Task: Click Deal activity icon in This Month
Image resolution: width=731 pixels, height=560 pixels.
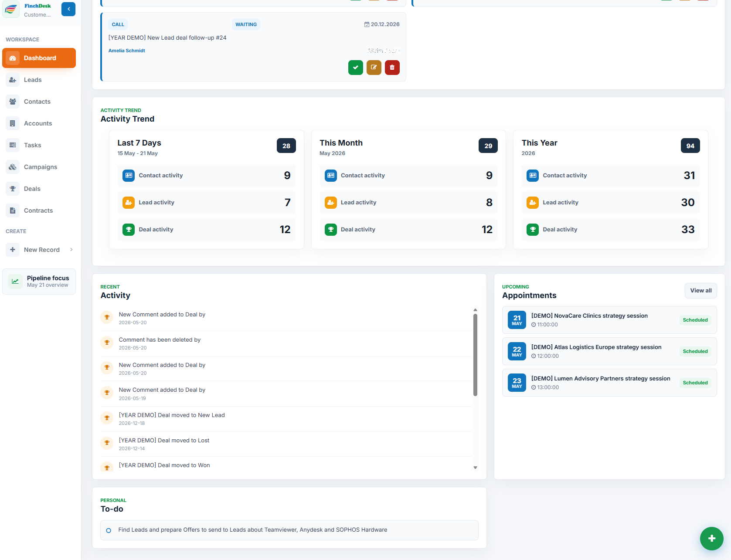Action: [x=331, y=230]
